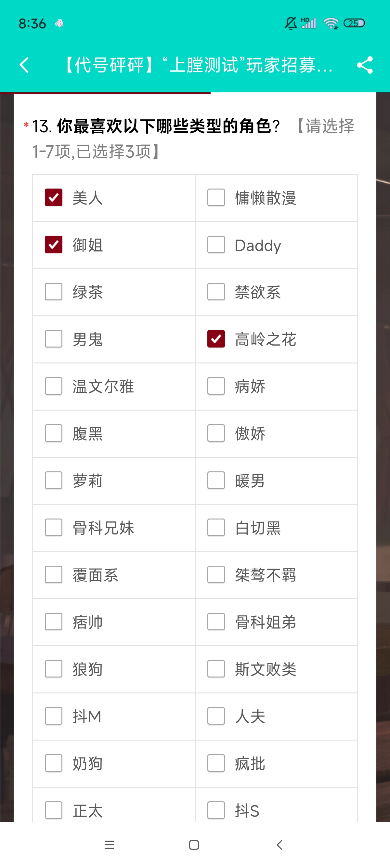Screen dimensions: 390x868
Task: Uncheck the 美人 checkbox
Action: pos(54,197)
